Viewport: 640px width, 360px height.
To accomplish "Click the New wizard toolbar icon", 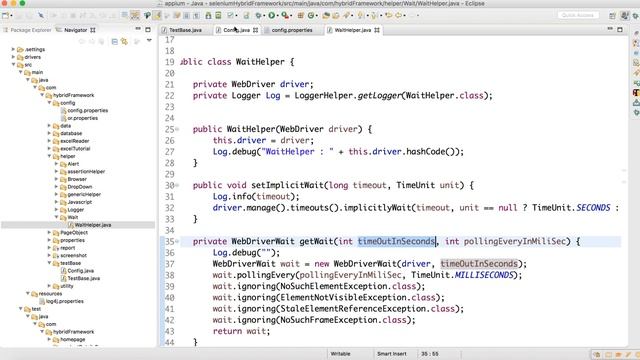I will tap(5, 16).
